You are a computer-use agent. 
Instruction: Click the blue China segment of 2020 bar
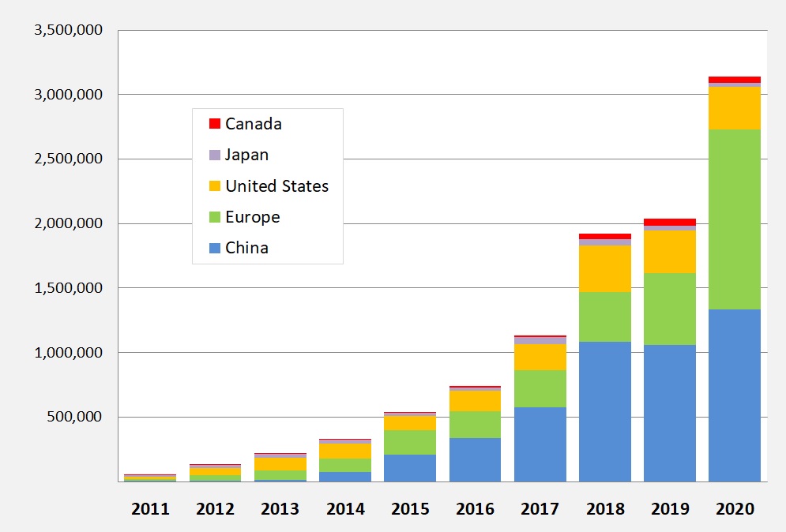coord(734,395)
